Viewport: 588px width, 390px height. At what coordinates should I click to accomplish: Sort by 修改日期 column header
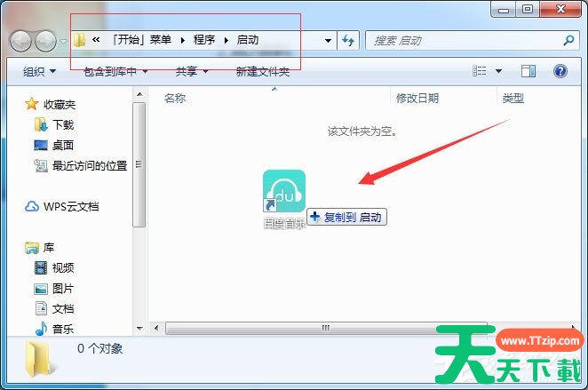pyautogui.click(x=417, y=99)
